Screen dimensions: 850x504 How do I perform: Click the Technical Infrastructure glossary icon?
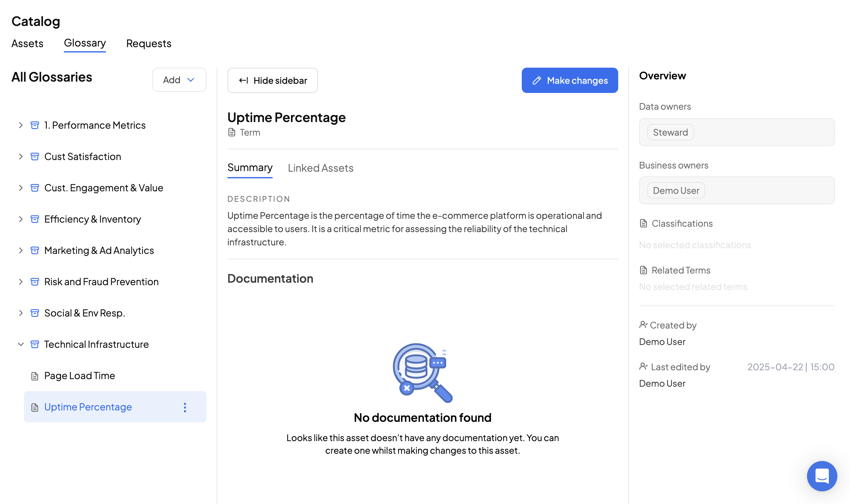[35, 344]
